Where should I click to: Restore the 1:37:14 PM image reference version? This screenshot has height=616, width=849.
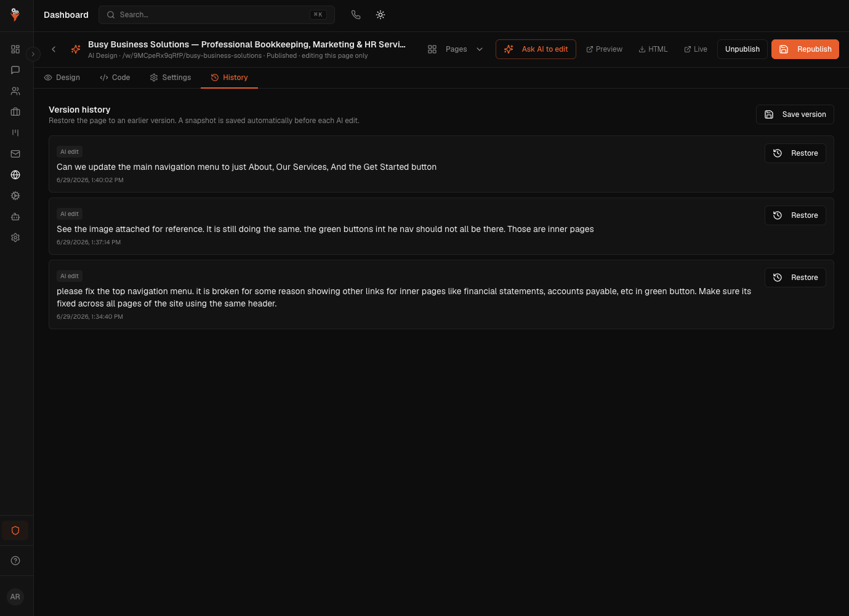(795, 215)
